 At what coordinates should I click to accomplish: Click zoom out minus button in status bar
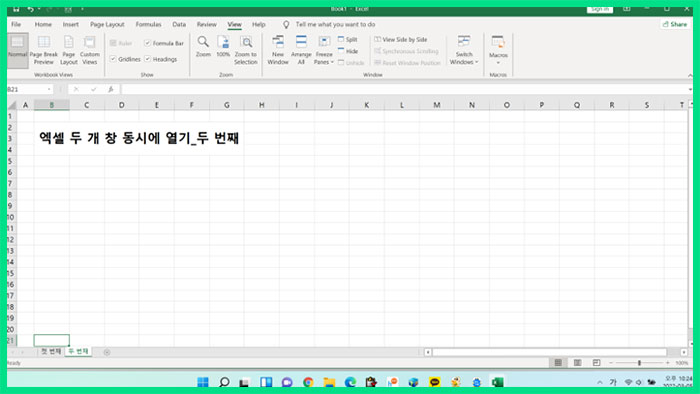[611, 363]
